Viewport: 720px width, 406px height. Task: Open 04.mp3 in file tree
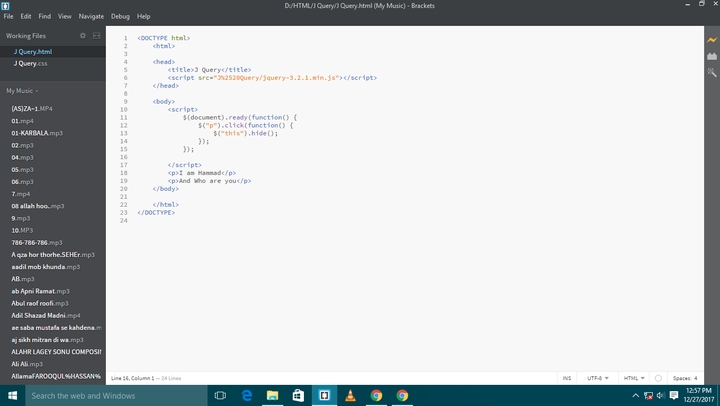tap(22, 158)
